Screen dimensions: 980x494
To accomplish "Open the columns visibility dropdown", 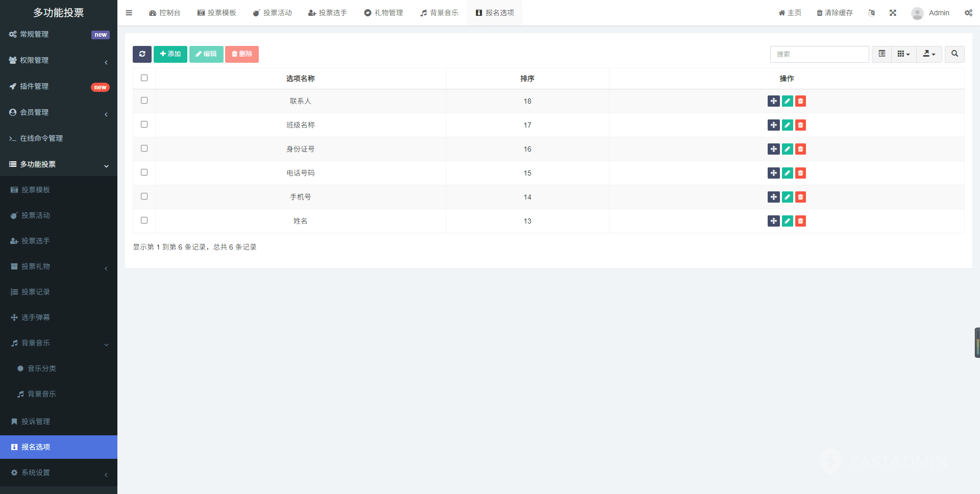I will click(x=903, y=54).
